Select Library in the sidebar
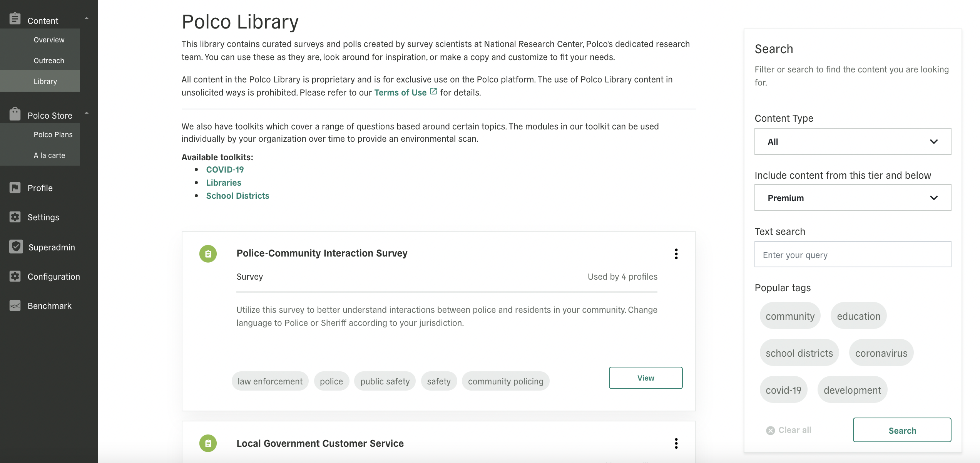 (45, 81)
